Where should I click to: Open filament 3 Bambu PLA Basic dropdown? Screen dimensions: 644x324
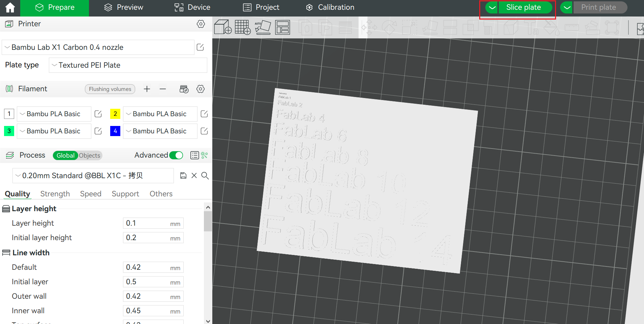click(54, 131)
